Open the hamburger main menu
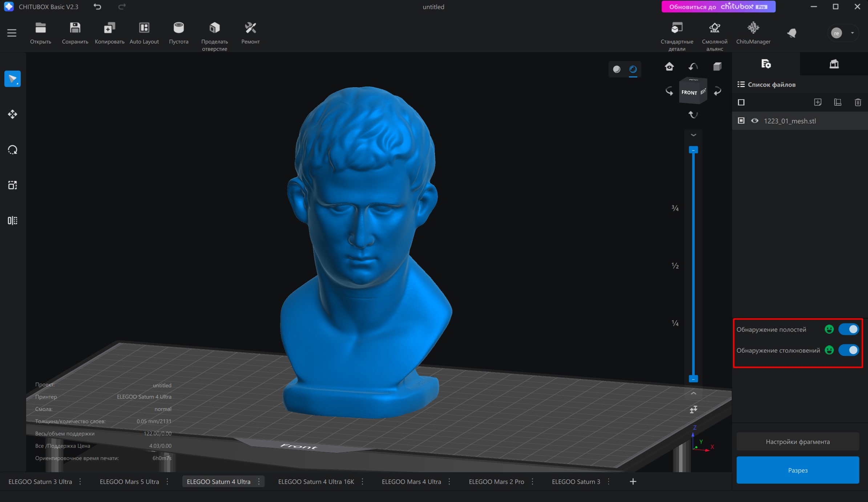This screenshot has width=868, height=502. (x=12, y=33)
